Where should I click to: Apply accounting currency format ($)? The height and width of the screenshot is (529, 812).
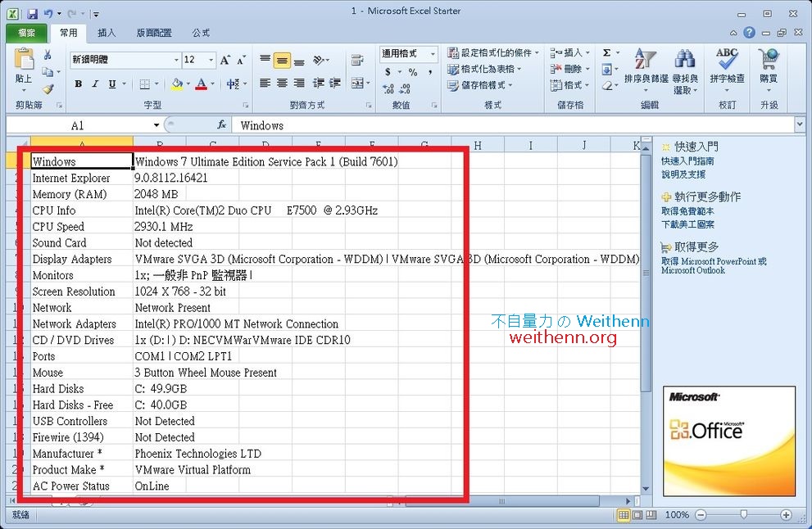tap(388, 72)
